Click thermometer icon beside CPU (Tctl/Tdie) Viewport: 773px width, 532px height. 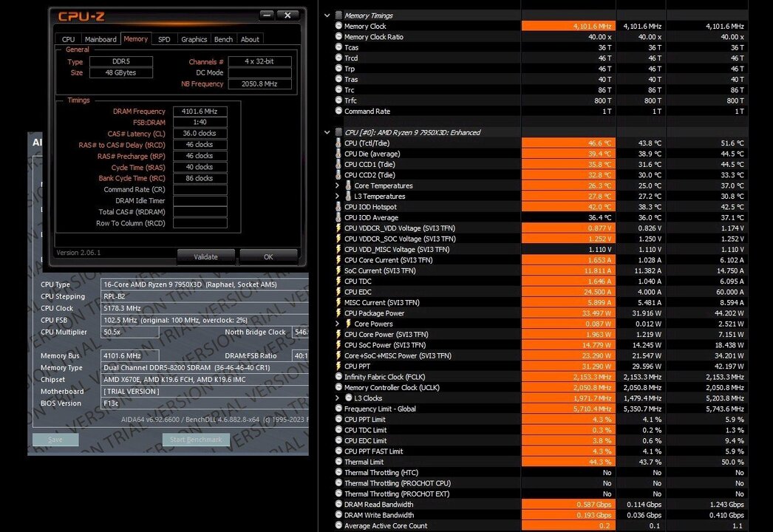click(x=338, y=143)
